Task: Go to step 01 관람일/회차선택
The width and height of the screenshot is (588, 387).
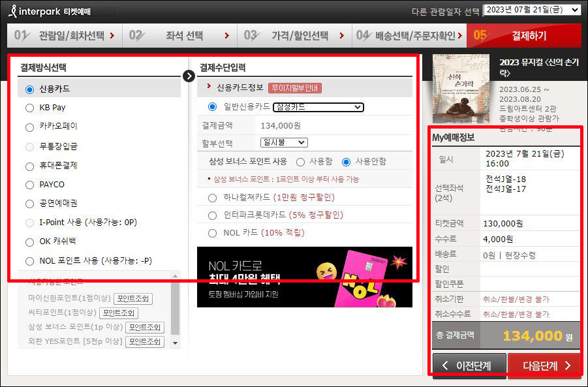Action: pyautogui.click(x=65, y=36)
